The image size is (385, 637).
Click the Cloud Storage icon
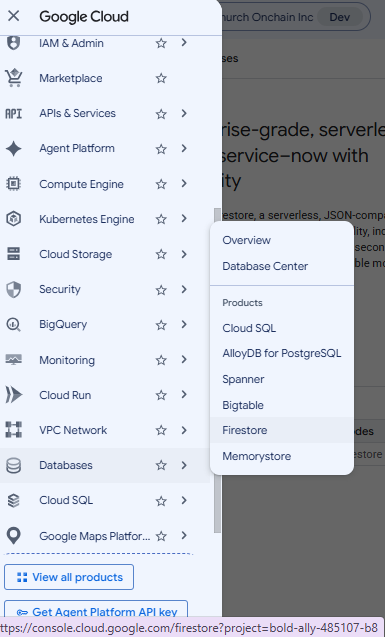13,254
